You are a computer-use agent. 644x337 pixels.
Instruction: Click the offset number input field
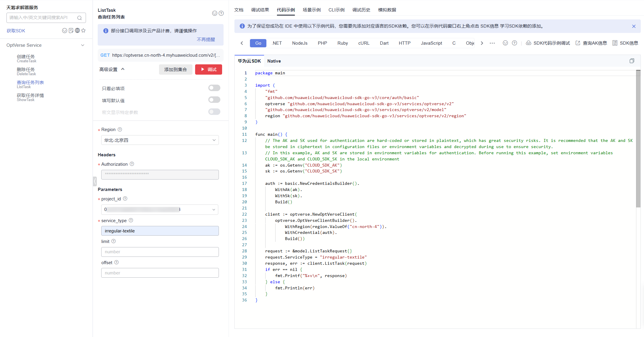tap(160, 273)
